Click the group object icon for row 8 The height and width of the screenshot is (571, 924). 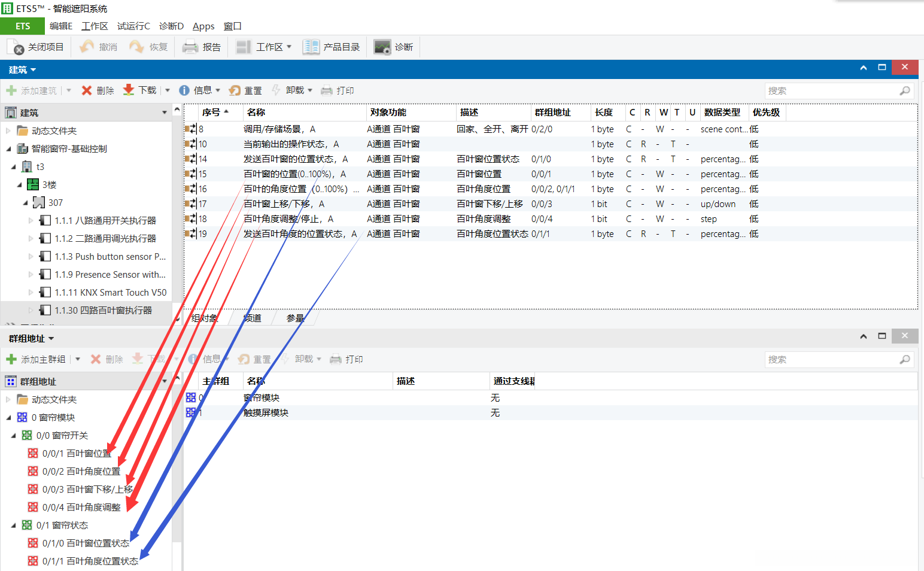(x=190, y=129)
